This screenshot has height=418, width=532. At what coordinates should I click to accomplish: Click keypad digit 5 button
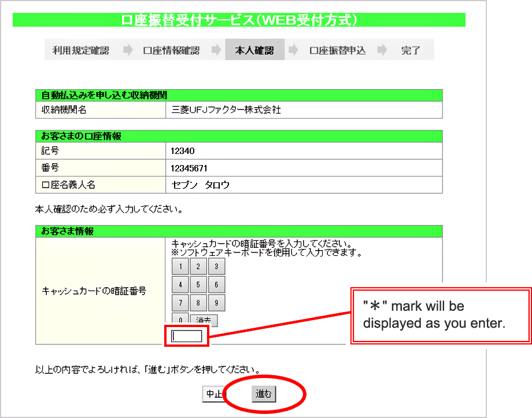pos(198,284)
